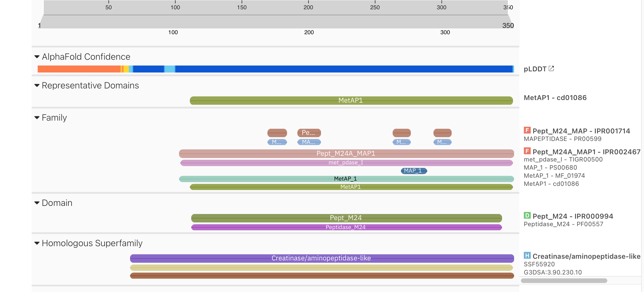The image size is (644, 292).
Task: Collapse the Representative Domains section
Action: (37, 86)
